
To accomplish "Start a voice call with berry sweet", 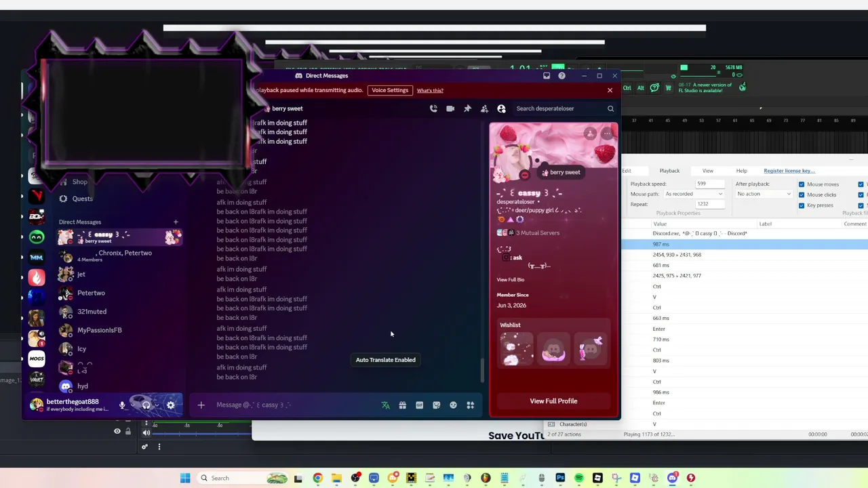I will coord(433,108).
